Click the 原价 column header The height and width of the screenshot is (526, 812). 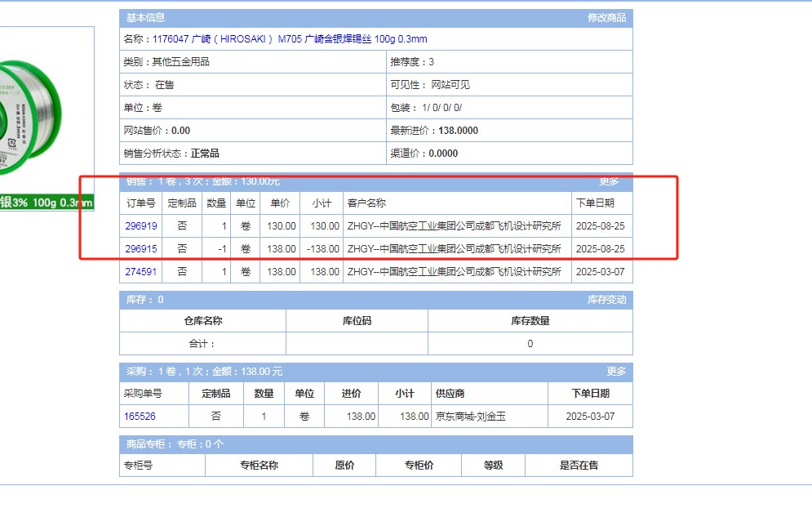point(344,466)
